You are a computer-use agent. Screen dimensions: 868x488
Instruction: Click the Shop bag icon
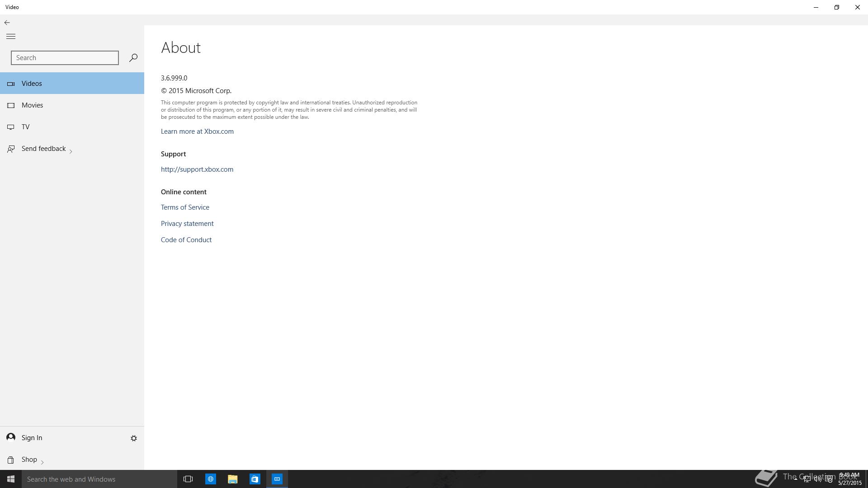click(x=11, y=460)
